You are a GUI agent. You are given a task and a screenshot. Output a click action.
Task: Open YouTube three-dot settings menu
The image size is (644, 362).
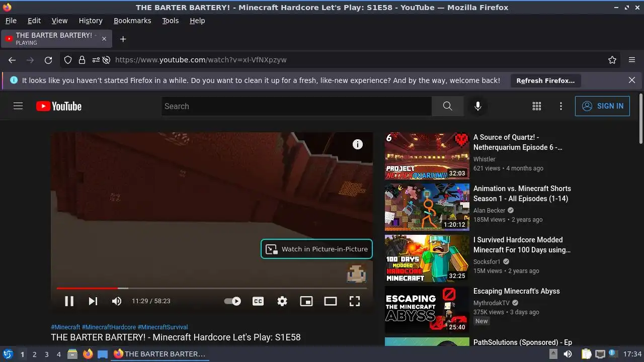pos(561,106)
